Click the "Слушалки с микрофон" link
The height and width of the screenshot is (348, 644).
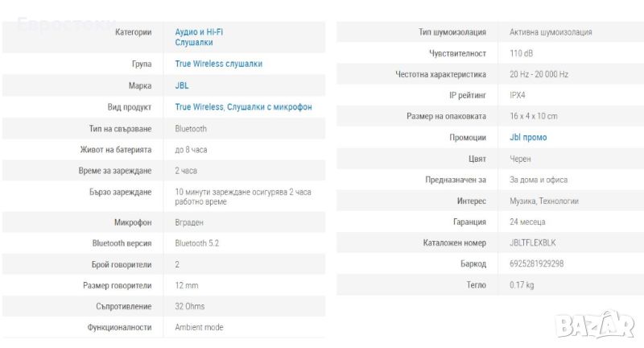coord(270,106)
